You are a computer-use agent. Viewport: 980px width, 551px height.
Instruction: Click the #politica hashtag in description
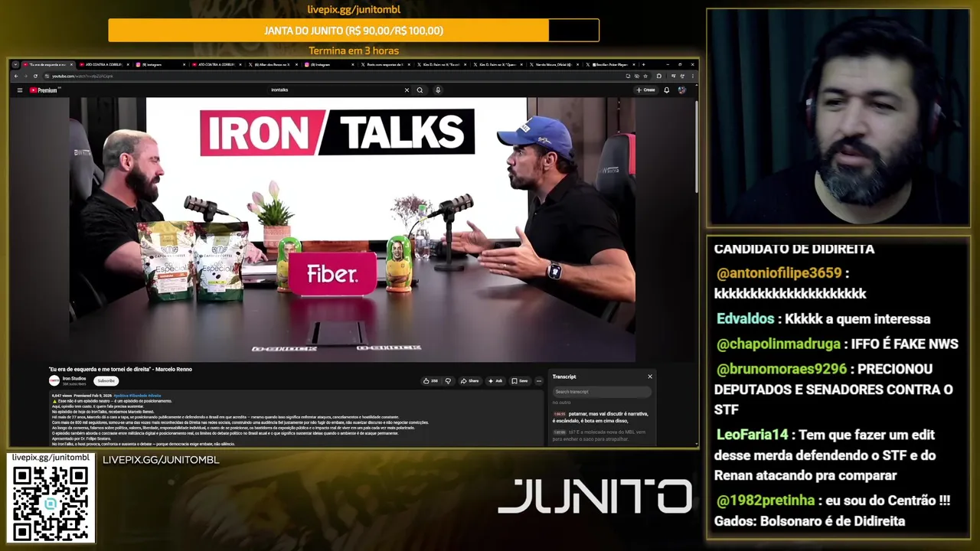pyautogui.click(x=121, y=396)
